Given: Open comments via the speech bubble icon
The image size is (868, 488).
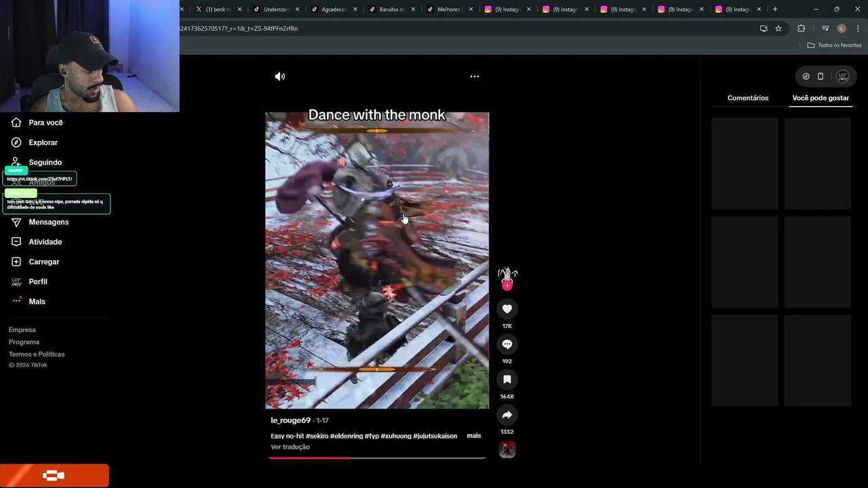Looking at the screenshot, I should click(507, 344).
